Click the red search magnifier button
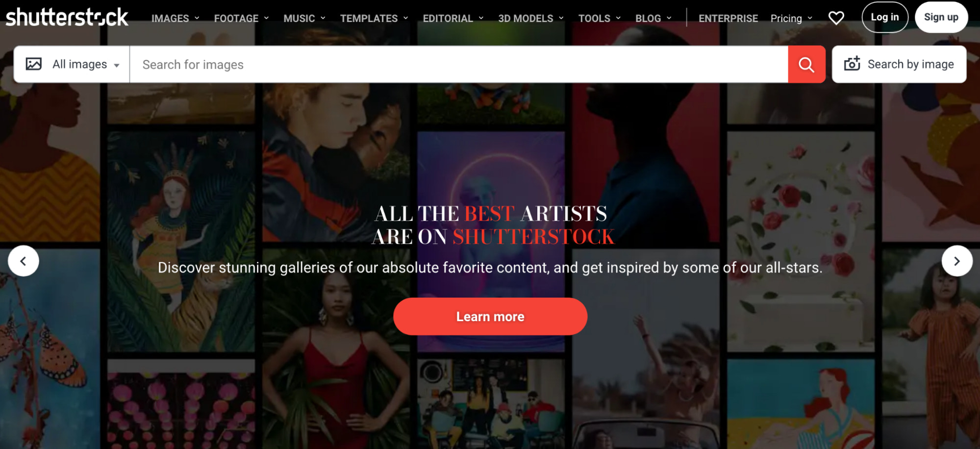 click(x=806, y=64)
